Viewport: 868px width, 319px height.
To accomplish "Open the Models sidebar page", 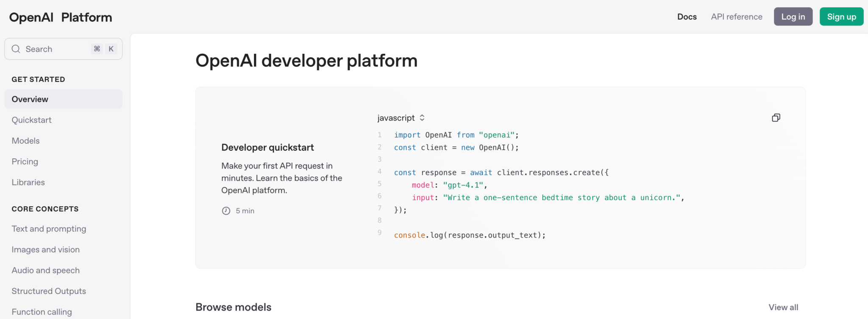I will tap(26, 141).
